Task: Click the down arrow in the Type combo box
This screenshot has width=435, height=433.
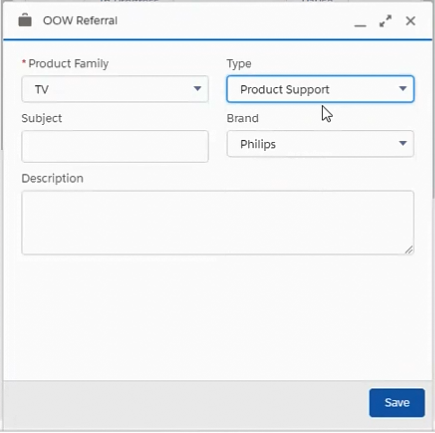Action: [x=403, y=89]
